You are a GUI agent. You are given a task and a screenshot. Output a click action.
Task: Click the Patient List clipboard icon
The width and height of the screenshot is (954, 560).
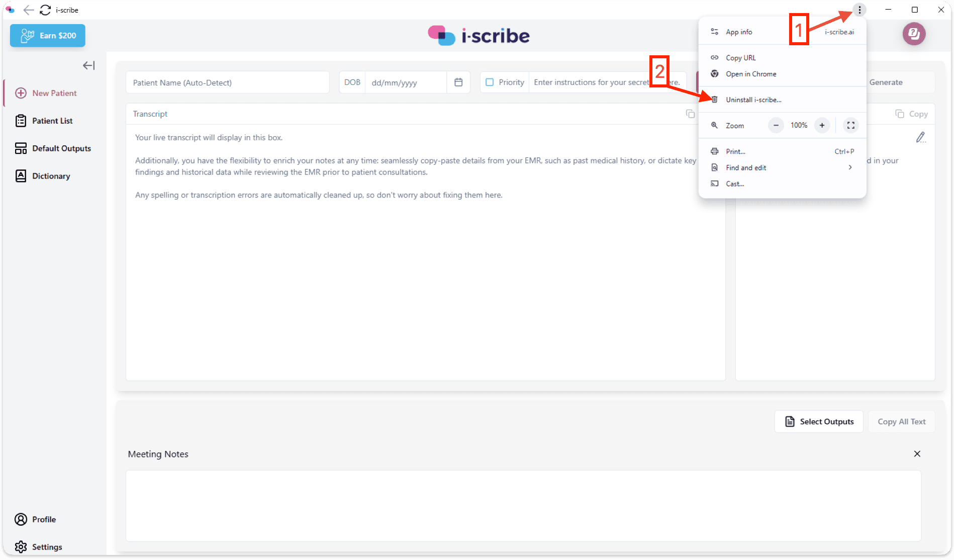(x=21, y=121)
